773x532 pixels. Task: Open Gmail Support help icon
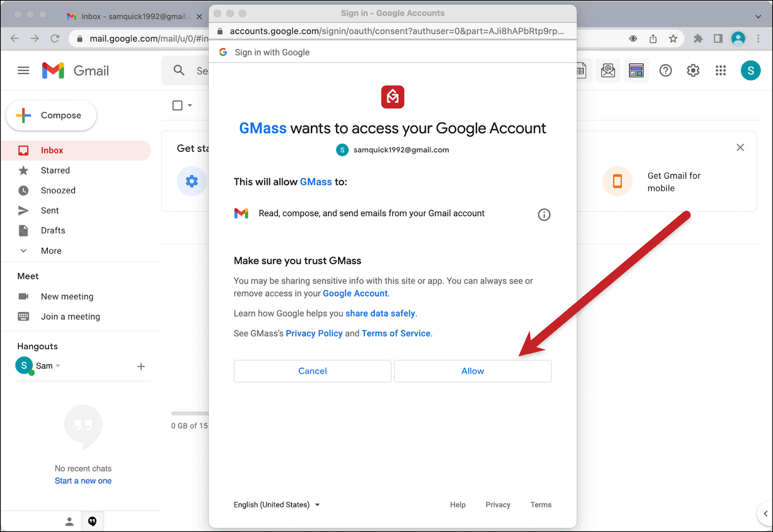tap(665, 70)
